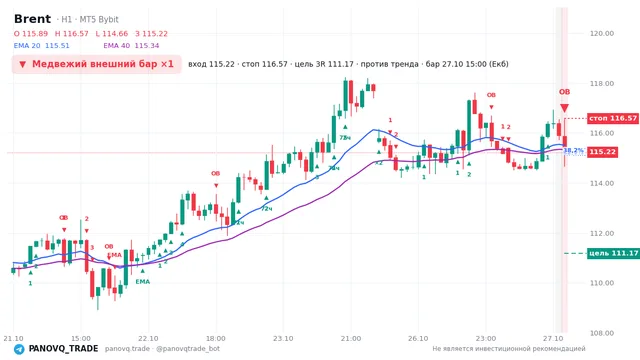This screenshot has height=360, width=640.
Task: Click the 120.00 price axis label
Action: [602, 33]
